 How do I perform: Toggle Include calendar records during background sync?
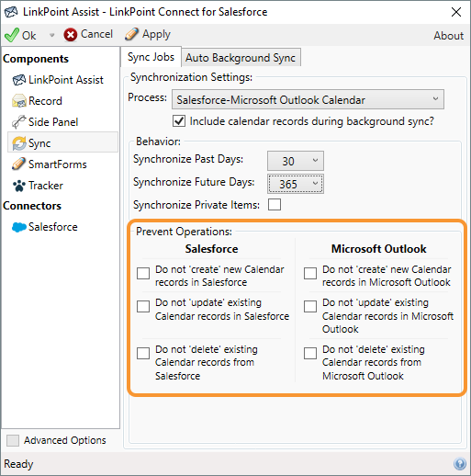click(179, 121)
